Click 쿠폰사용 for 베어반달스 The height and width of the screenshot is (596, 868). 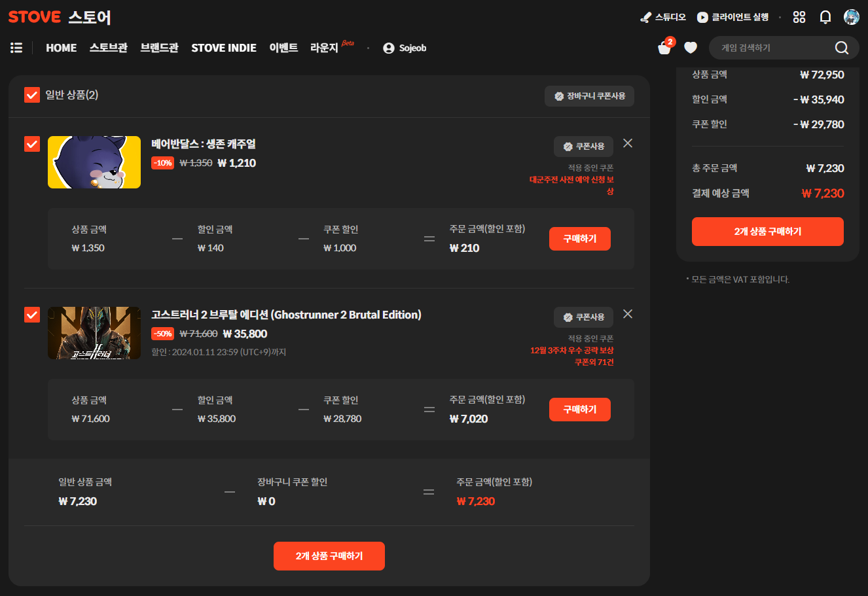pyautogui.click(x=583, y=147)
